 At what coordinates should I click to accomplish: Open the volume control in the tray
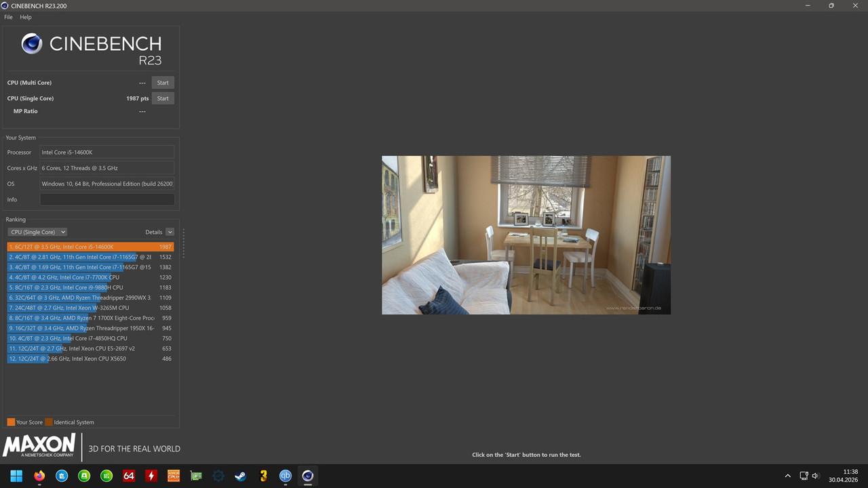tap(815, 476)
